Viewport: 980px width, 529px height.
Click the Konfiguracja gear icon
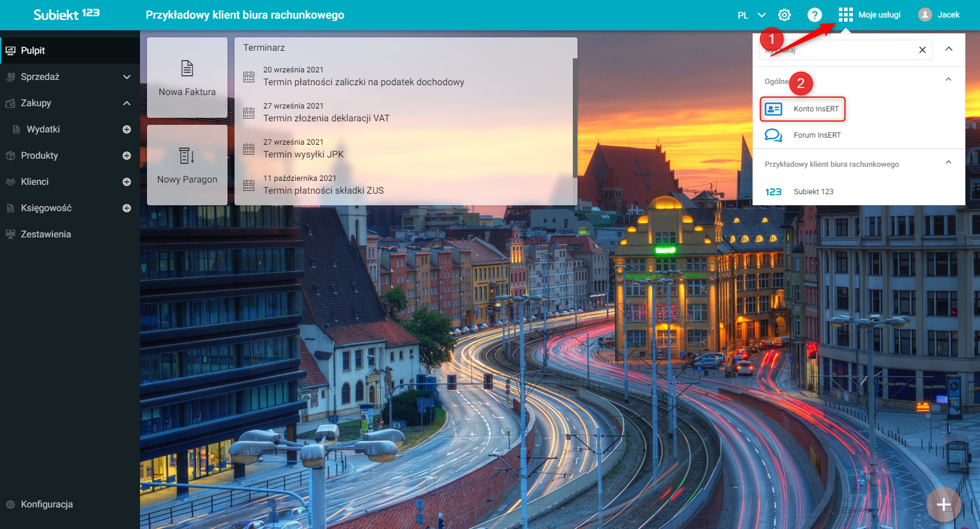(x=10, y=505)
